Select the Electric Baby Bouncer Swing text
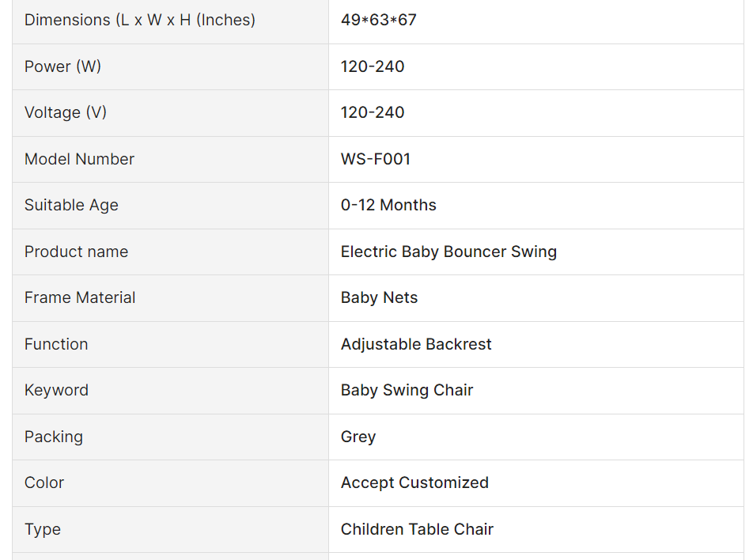The width and height of the screenshot is (753, 560). point(448,252)
